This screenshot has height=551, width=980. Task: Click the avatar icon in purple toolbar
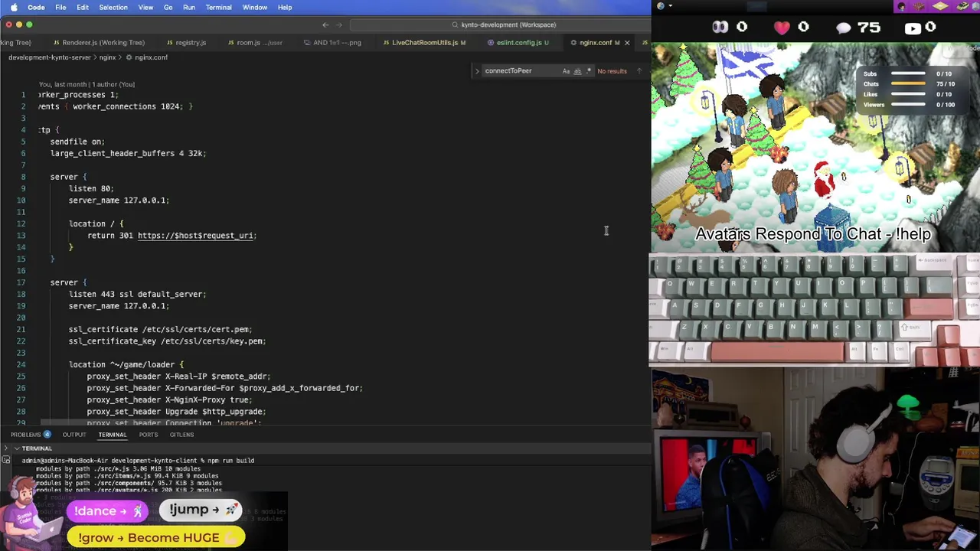[901, 7]
